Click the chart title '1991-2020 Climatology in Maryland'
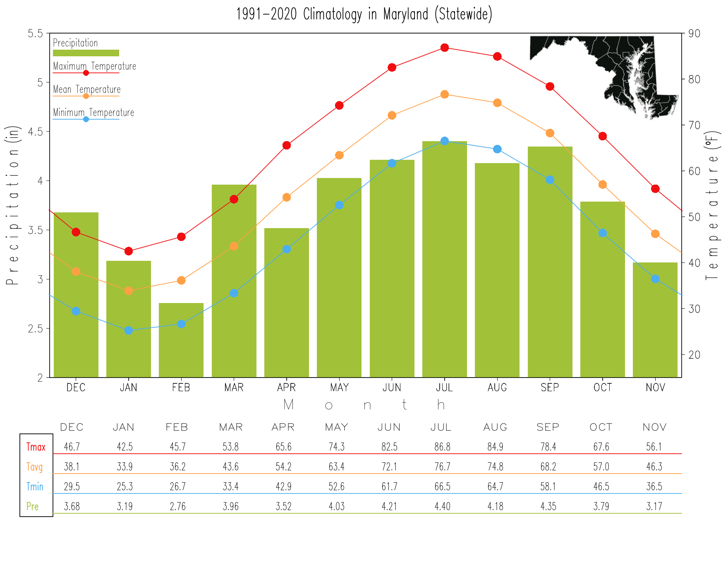The image size is (728, 563). (364, 14)
